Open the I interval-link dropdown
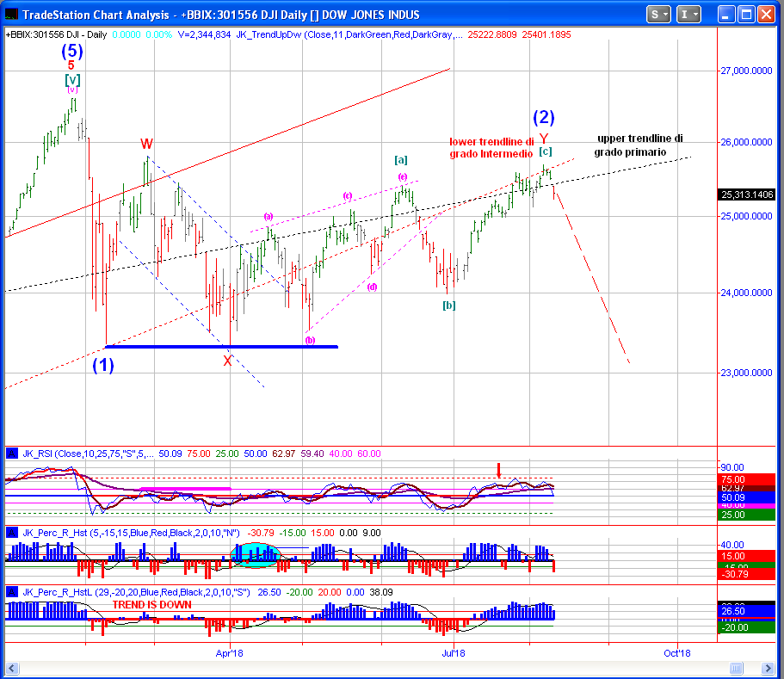 [688, 15]
